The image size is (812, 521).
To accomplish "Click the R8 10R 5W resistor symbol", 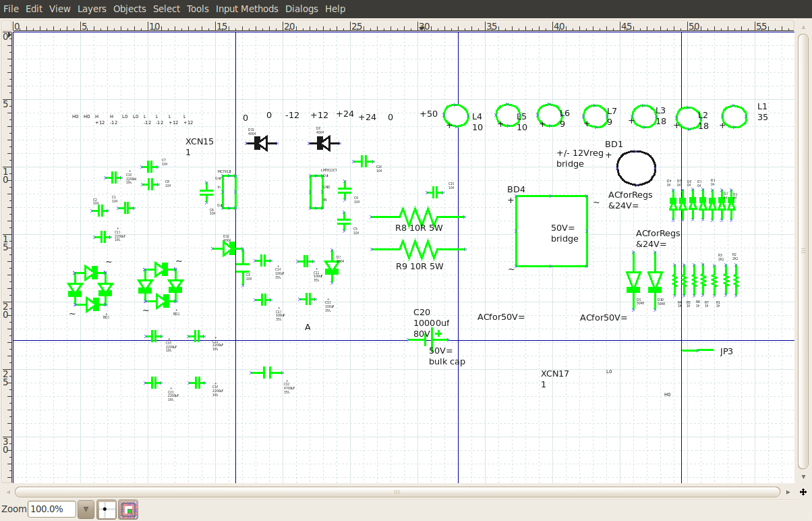I will click(x=417, y=217).
